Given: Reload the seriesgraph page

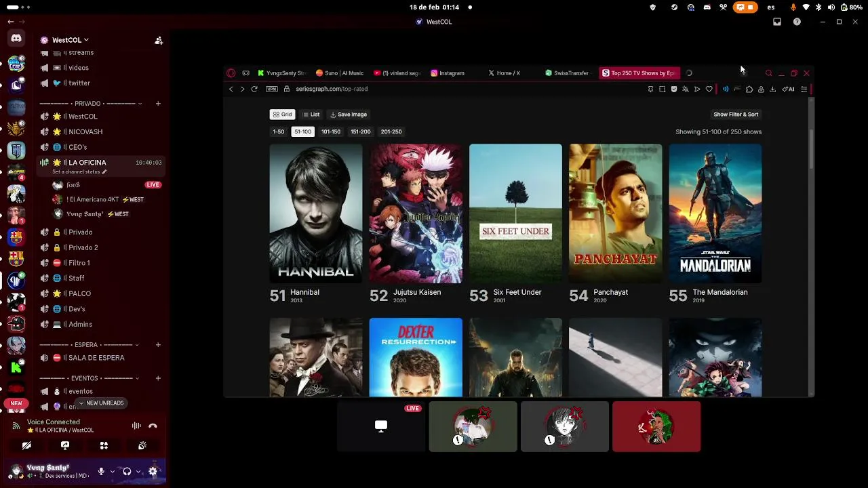Looking at the screenshot, I should [x=254, y=89].
